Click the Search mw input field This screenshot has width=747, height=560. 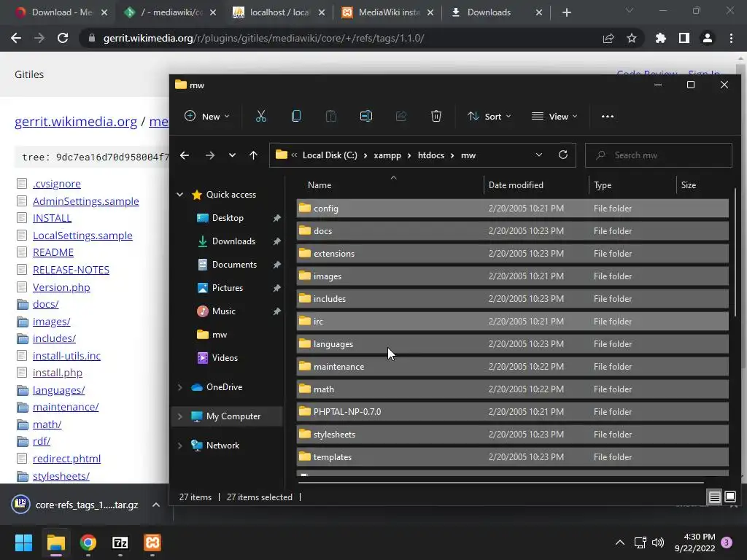click(x=659, y=155)
